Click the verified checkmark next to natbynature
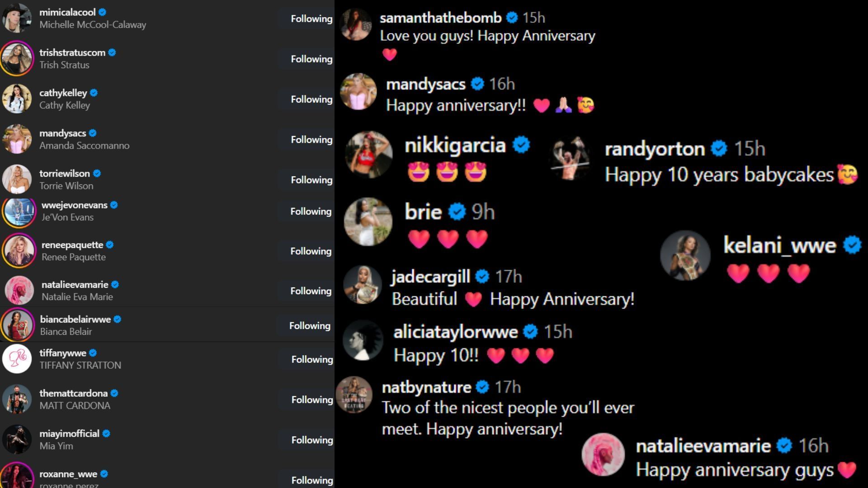Screen dimensions: 868x488 (x=483, y=387)
